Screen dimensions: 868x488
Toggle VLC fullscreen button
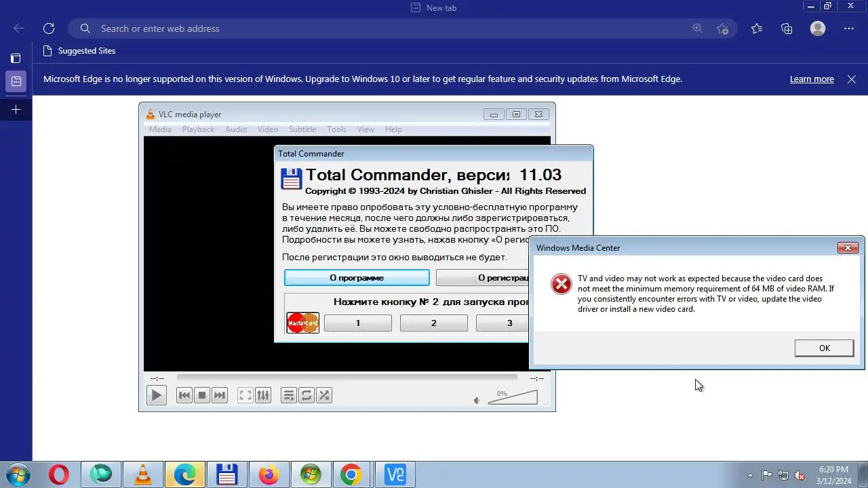[245, 395]
